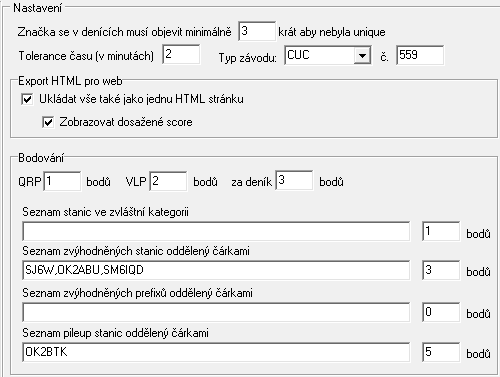Click the 'QRP' label
This screenshot has width=500, height=377.
point(30,182)
